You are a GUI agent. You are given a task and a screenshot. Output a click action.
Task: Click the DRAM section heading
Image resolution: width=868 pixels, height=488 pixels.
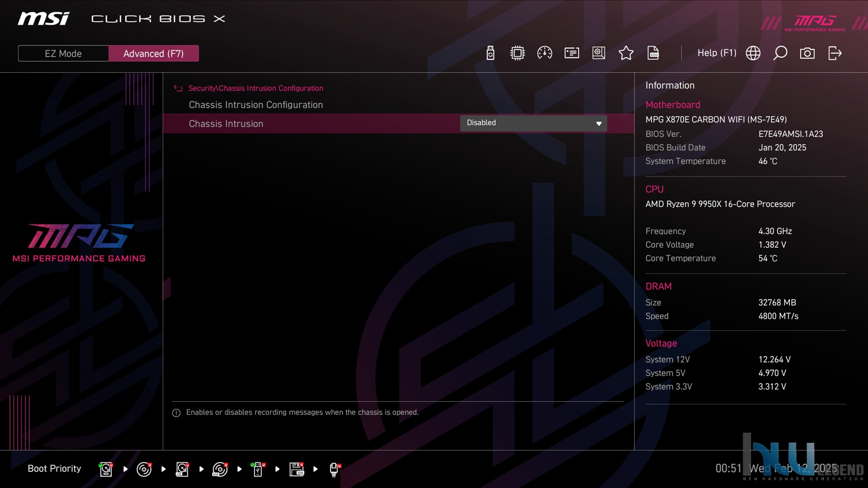click(x=658, y=287)
